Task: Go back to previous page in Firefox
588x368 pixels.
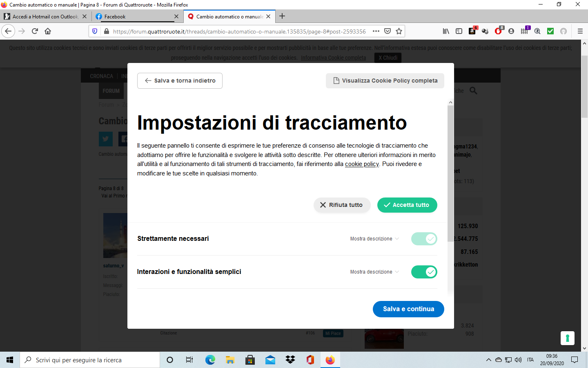Action: [x=8, y=31]
